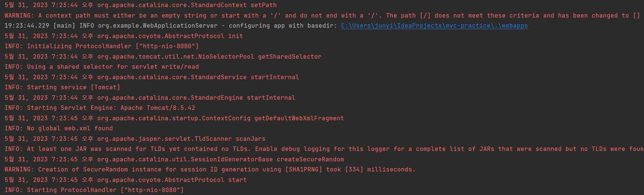Image resolution: width=644 pixels, height=195 pixels.
Task: Click the AbstractProtocol start log line
Action: [x=126, y=180]
